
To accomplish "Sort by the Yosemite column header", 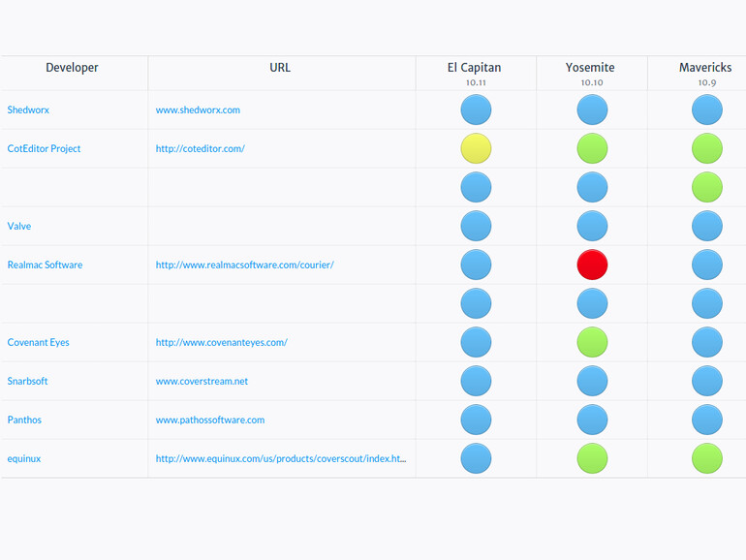I will [x=590, y=68].
